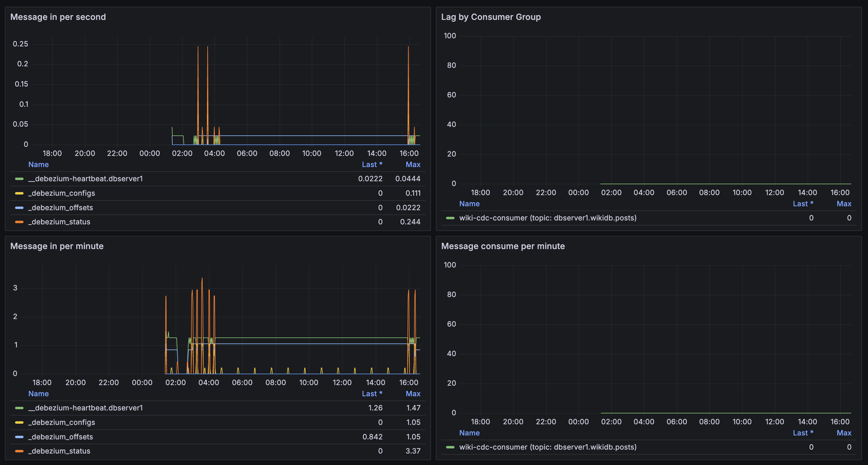Sort the Message in per second legend by Max

(413, 165)
